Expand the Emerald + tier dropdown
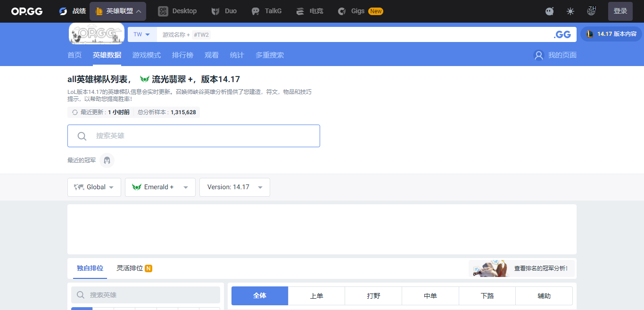The image size is (644, 310). (160, 187)
